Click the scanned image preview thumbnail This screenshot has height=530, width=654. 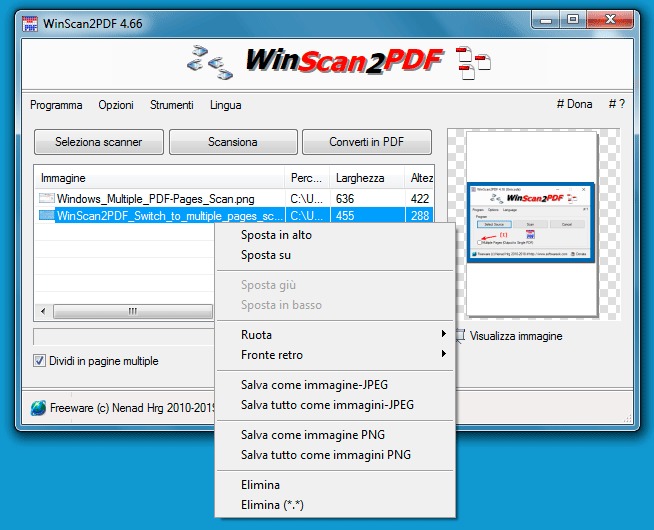pyautogui.click(x=533, y=222)
